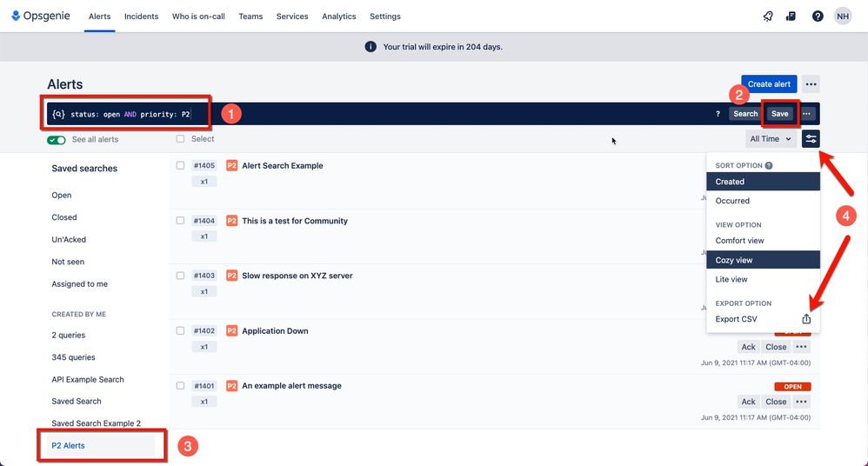868x466 pixels.
Task: Open API Example Search
Action: (88, 380)
